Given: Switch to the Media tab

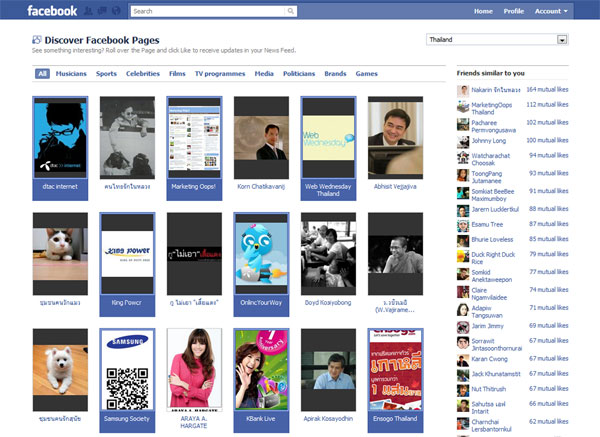Looking at the screenshot, I should point(264,73).
